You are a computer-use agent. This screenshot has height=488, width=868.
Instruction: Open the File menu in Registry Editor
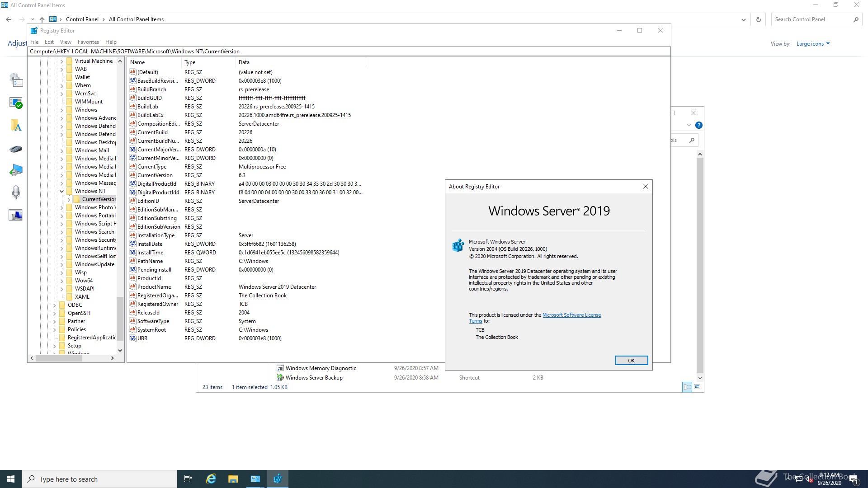pyautogui.click(x=34, y=42)
